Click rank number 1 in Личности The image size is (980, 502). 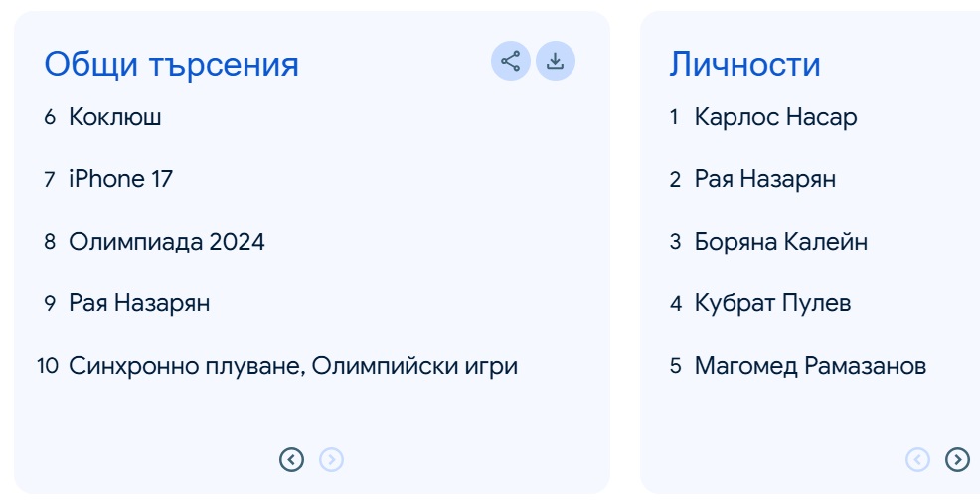point(674,117)
